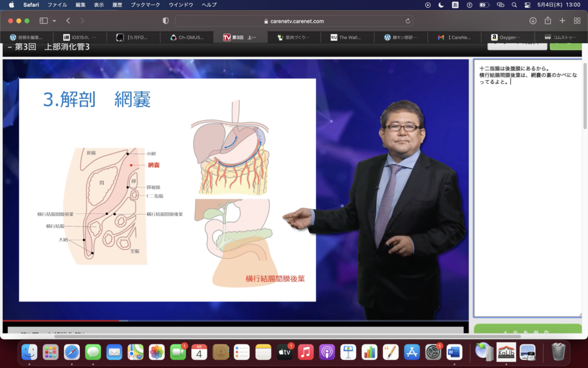Open Control Center from the menu bar
Image resolution: width=588 pixels, height=368 pixels.
[x=528, y=5]
